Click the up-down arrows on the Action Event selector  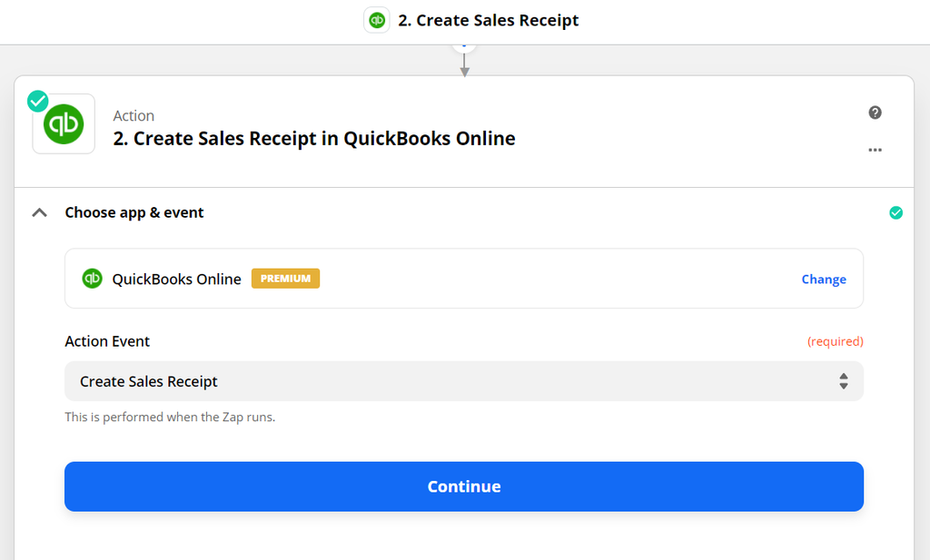(843, 381)
